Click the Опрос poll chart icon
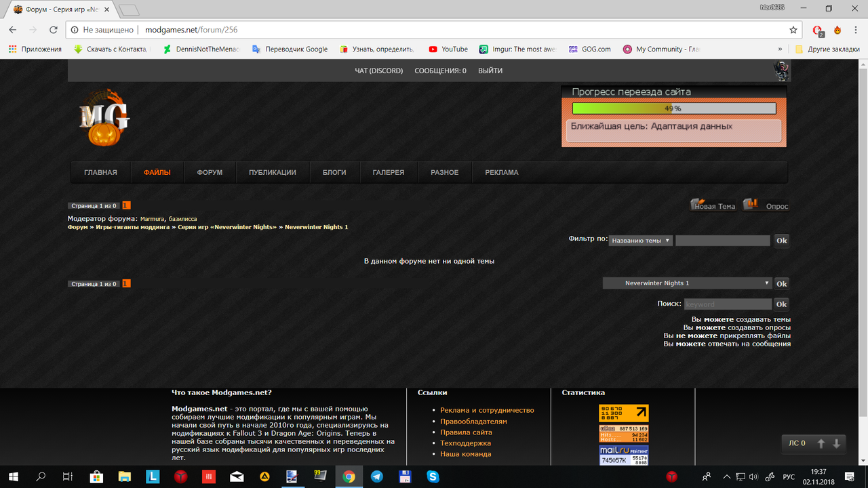This screenshot has height=488, width=868. [751, 203]
